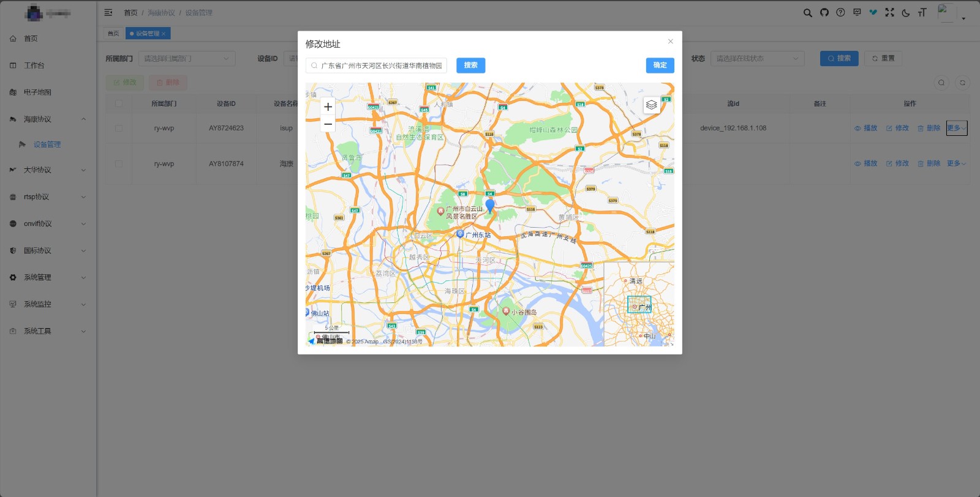Open the 所属部门 department dropdown
This screenshot has height=497, width=980.
[x=187, y=59]
